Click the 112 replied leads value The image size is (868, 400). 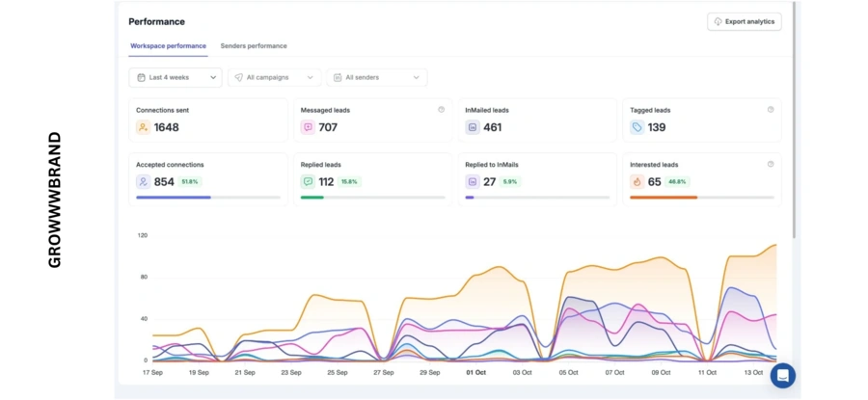[x=326, y=181]
